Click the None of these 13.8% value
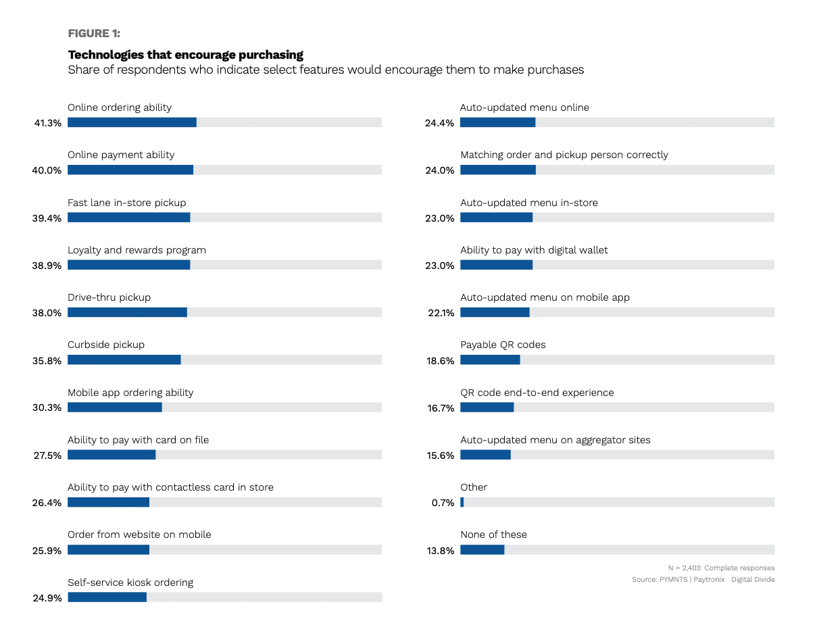Screen dimensions: 817x644 [x=441, y=551]
